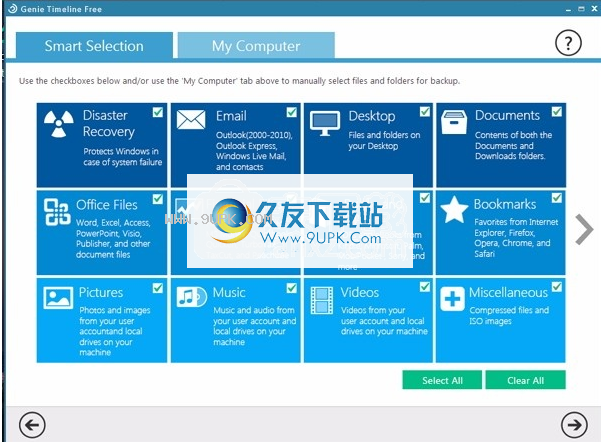Click 'Files and folders on your Desktop' text
Screen dimensions: 601x443
tap(384, 140)
